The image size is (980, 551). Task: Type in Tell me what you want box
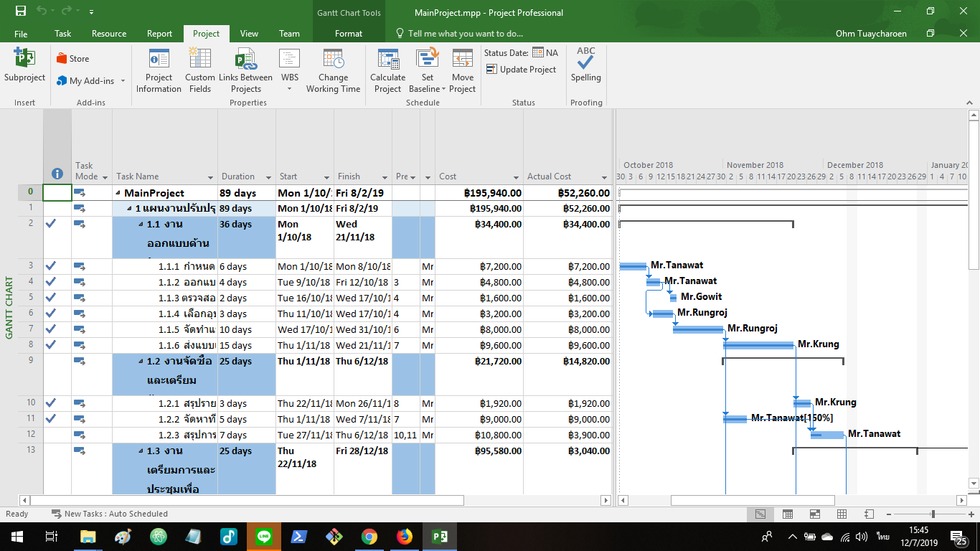pyautogui.click(x=465, y=34)
